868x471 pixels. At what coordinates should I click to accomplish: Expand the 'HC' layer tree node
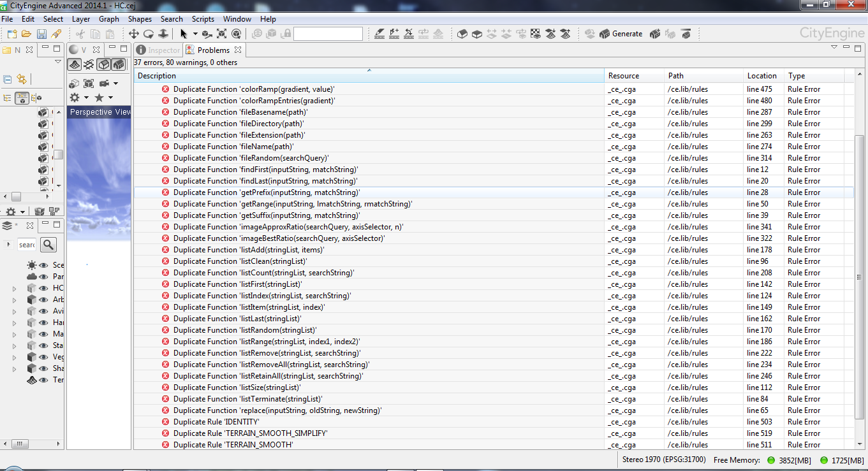pos(15,289)
